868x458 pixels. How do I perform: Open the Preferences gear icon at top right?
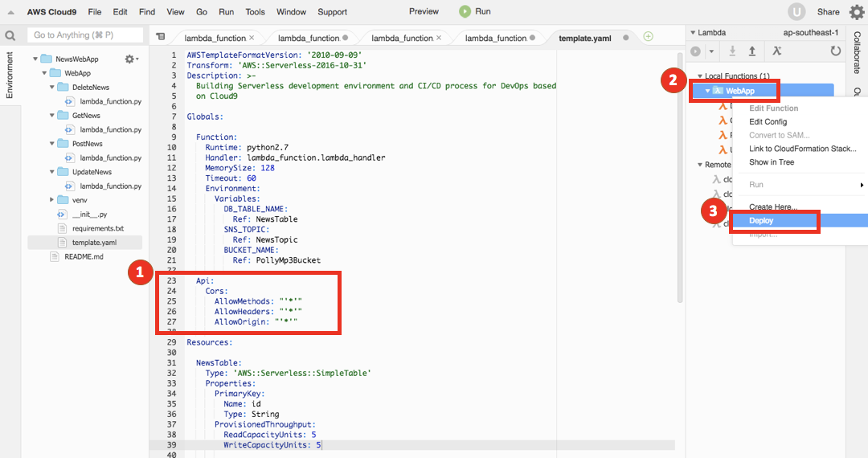[857, 11]
